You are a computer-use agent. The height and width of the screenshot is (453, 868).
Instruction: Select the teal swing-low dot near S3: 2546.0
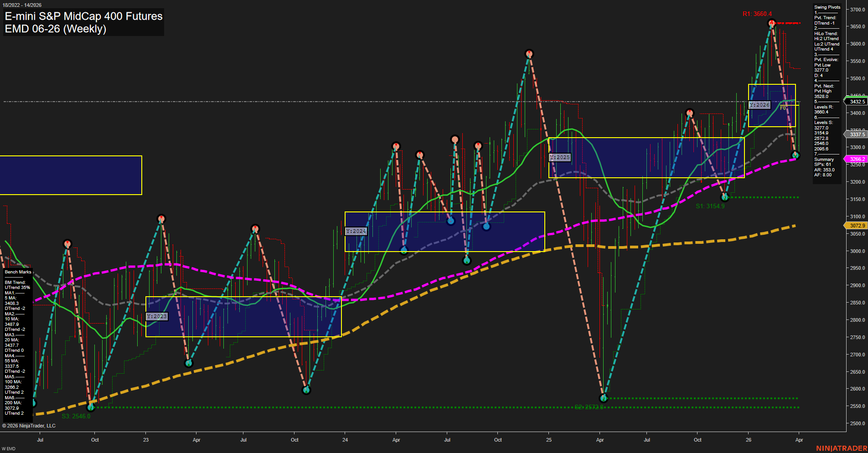pyautogui.click(x=91, y=408)
